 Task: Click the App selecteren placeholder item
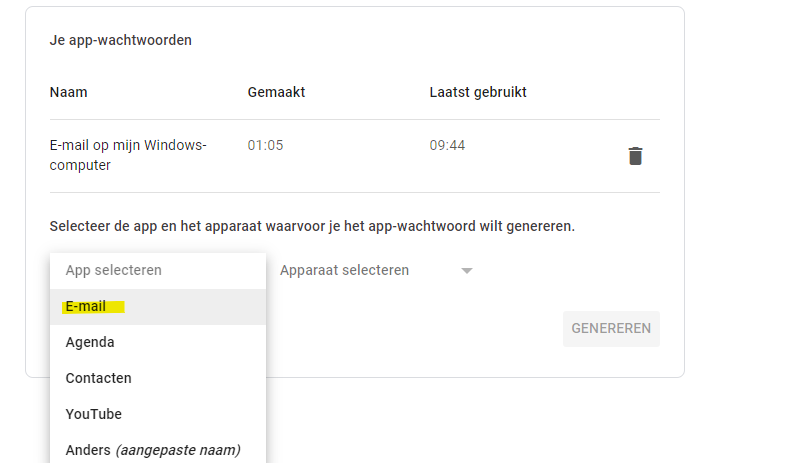[127, 270]
